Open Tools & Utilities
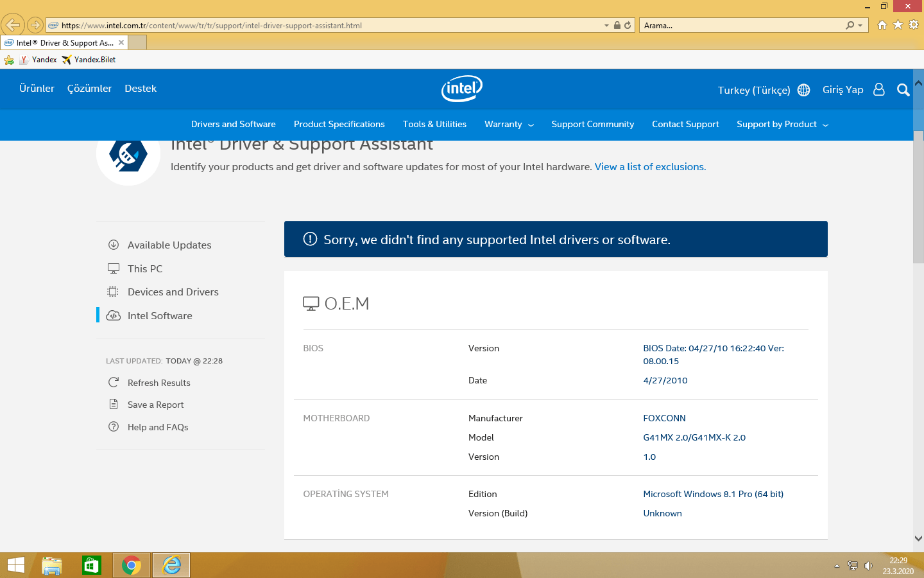The height and width of the screenshot is (578, 924). 434,125
